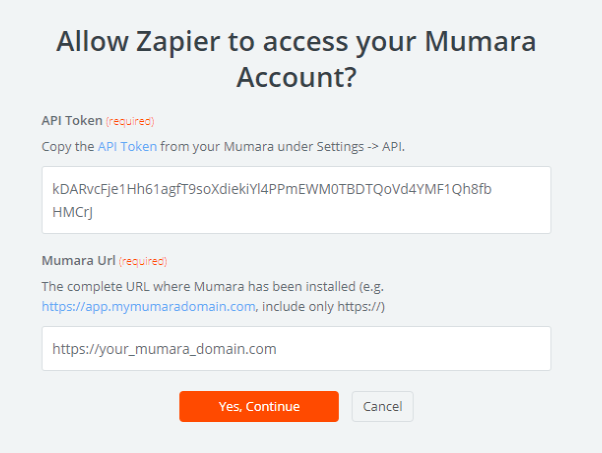Click the https://your_mumara_domain.com placeholder text
This screenshot has width=602, height=453.
[164, 349]
